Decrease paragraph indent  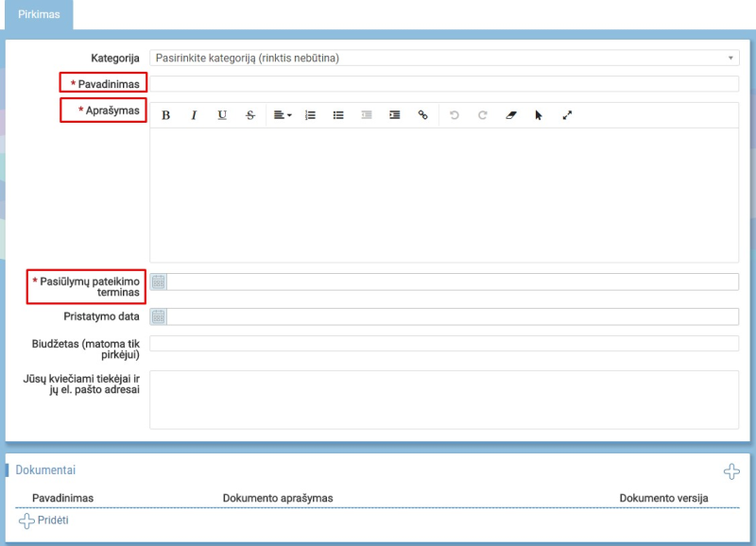click(367, 115)
